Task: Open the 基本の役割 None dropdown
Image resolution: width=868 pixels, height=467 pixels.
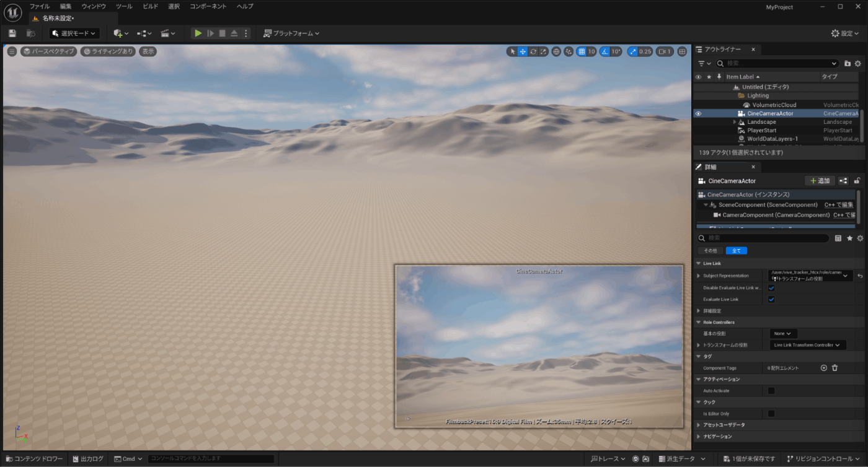Action: (784, 334)
